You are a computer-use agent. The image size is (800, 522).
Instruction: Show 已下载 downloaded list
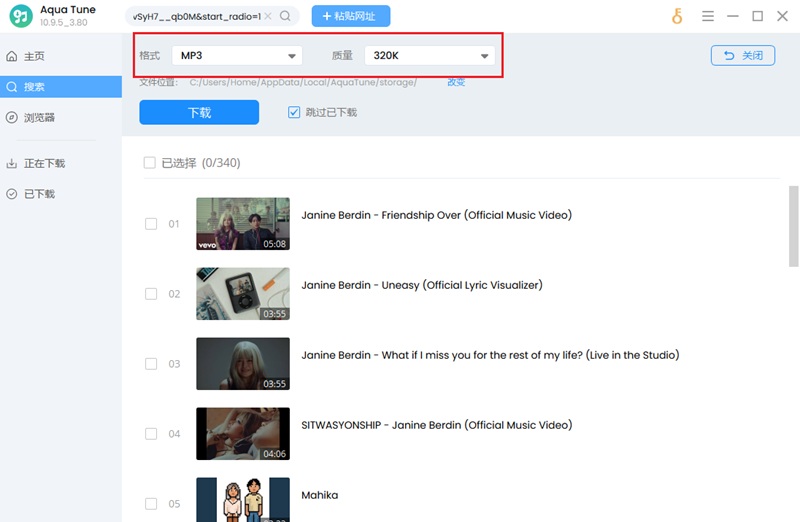click(61, 194)
